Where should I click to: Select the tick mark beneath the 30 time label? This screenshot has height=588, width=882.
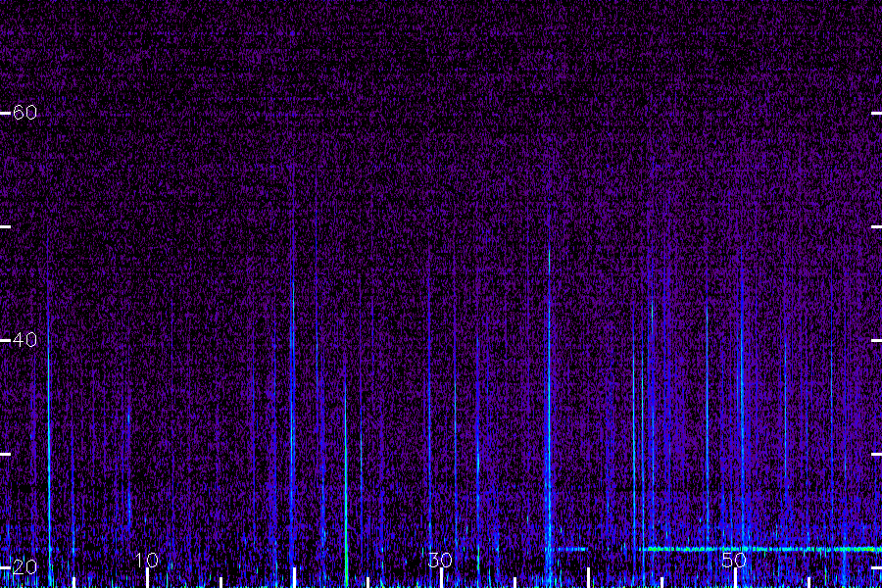442,578
